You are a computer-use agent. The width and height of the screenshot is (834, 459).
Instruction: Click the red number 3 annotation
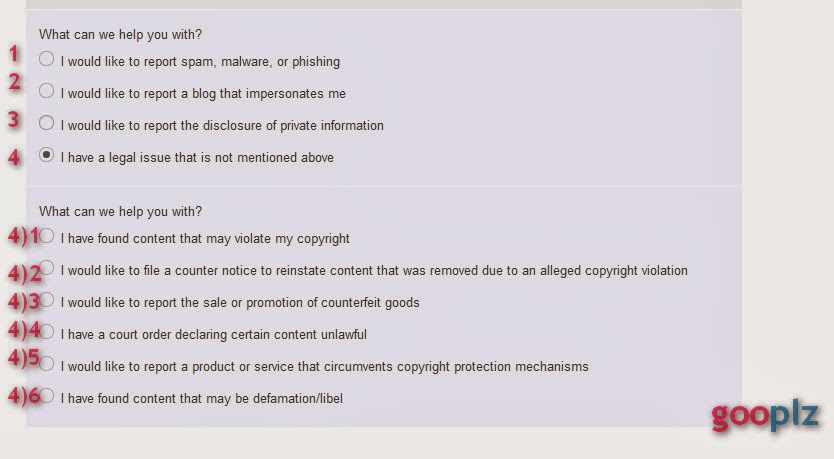(14, 120)
